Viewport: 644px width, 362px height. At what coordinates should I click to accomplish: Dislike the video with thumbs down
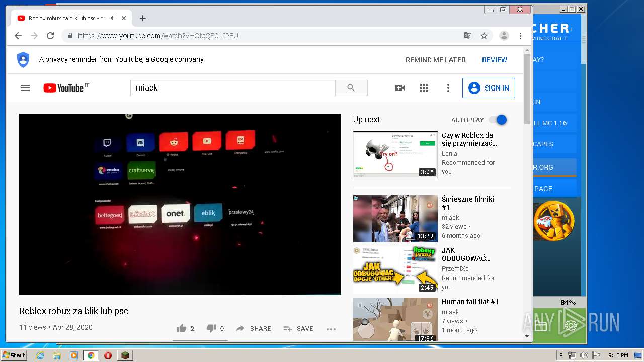pyautogui.click(x=211, y=328)
